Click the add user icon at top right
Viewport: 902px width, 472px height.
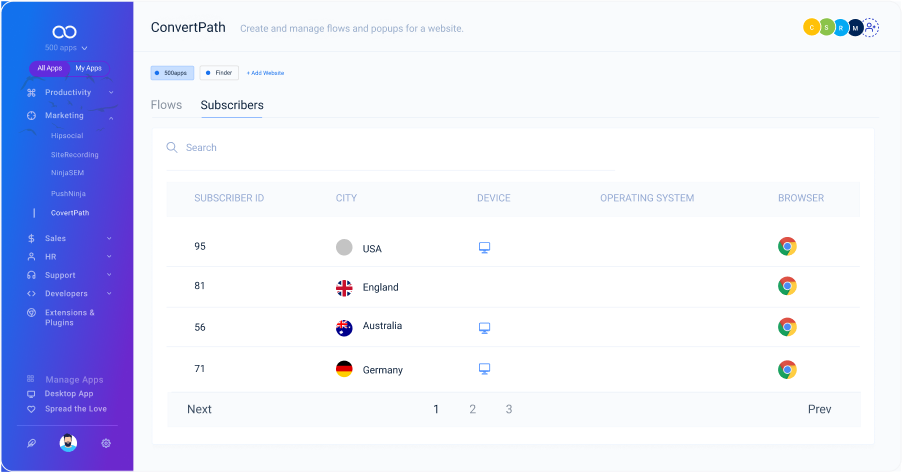(871, 28)
